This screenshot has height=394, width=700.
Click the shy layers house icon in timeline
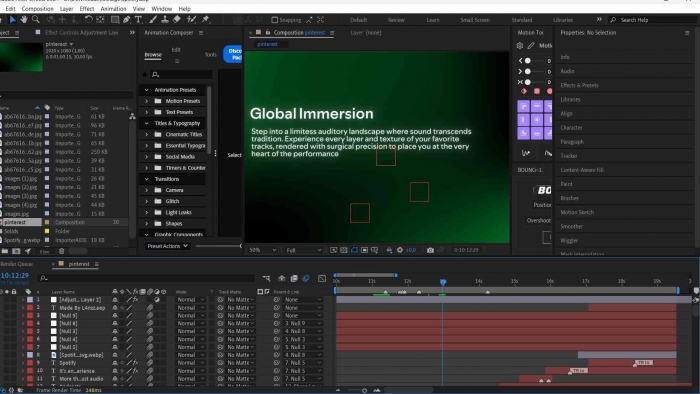282,278
